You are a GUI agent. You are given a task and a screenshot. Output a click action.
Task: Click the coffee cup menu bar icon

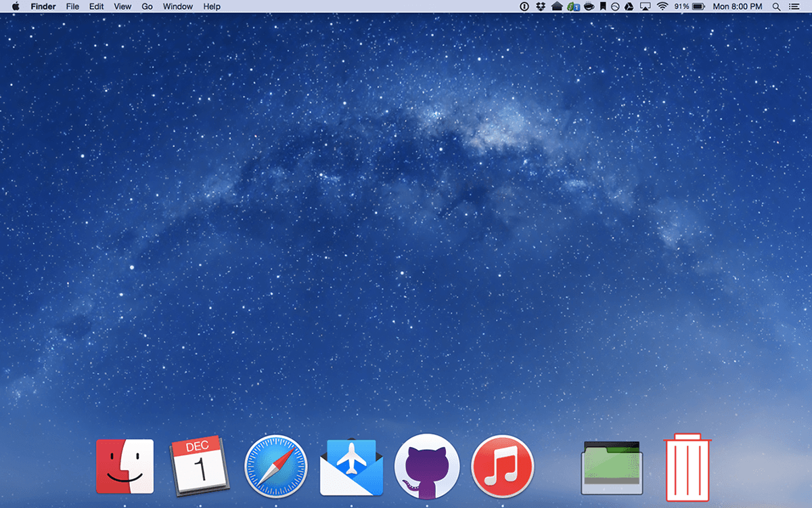pyautogui.click(x=589, y=7)
